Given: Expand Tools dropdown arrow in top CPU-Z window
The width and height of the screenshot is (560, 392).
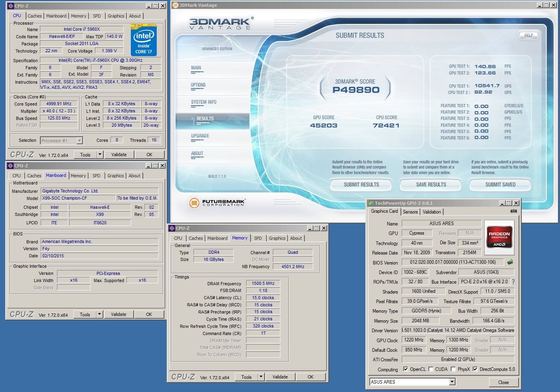Looking at the screenshot, I should pyautogui.click(x=100, y=155).
